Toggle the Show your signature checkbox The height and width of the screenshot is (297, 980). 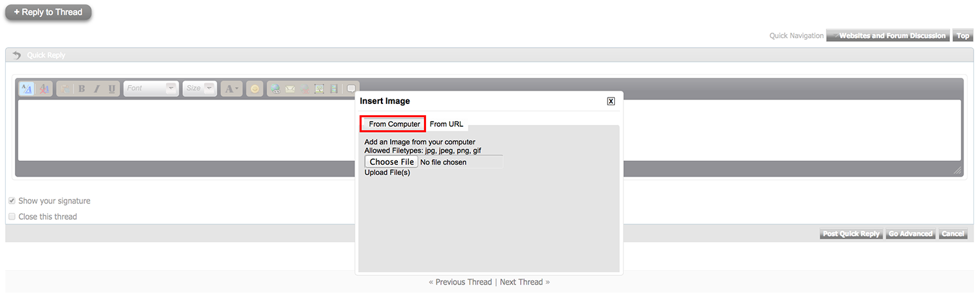(x=12, y=201)
